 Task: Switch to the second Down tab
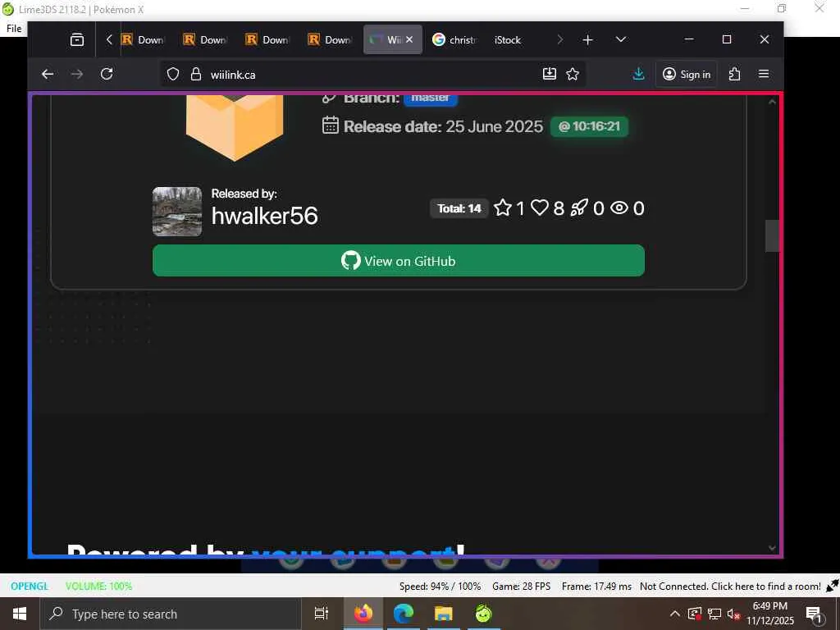pos(205,39)
